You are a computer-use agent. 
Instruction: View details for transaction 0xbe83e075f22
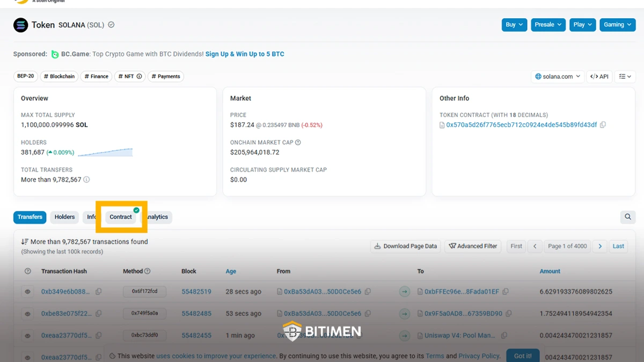(x=27, y=314)
